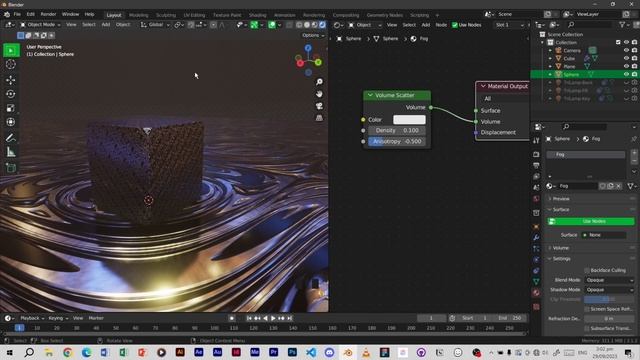Image resolution: width=640 pixels, height=360 pixels.
Task: Toggle Screen Space Refraction checkbox
Action: click(x=587, y=309)
